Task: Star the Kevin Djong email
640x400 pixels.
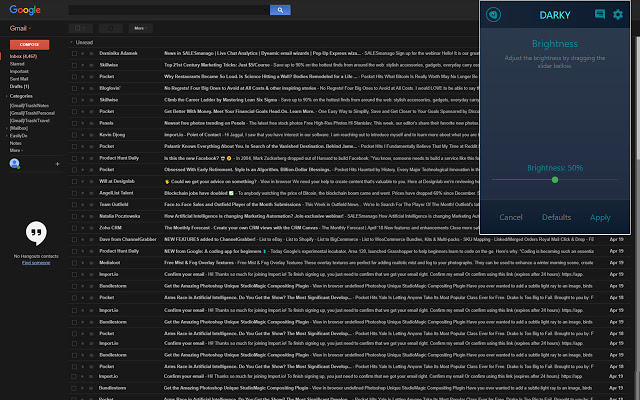Action: [x=83, y=135]
